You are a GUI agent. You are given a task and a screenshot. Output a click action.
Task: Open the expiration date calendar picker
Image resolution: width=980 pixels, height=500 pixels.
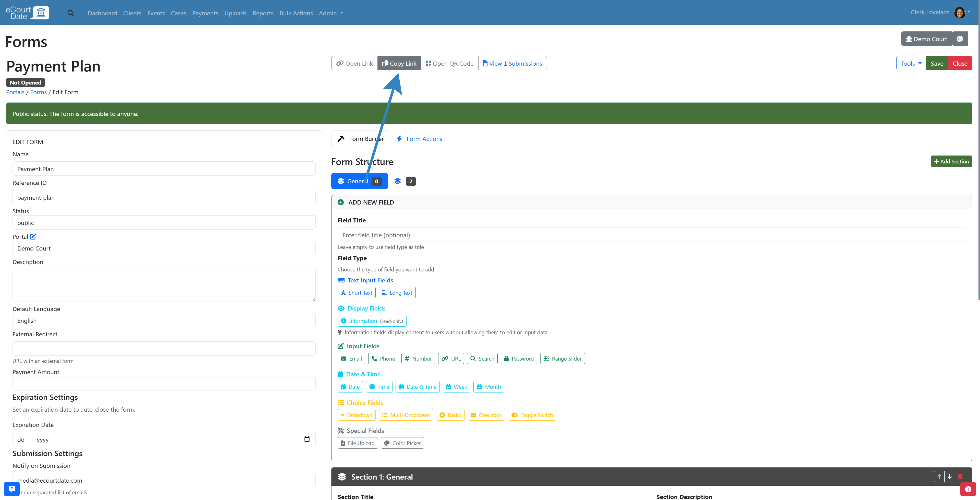[307, 439]
